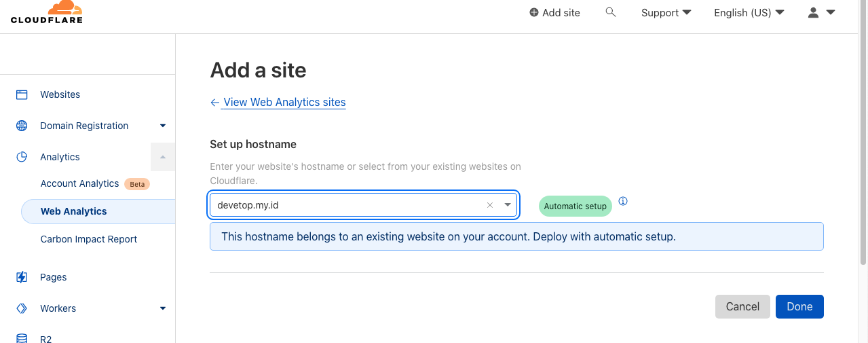Click the Pages lightning icon
Screen dimensions: 868x343
tap(22, 277)
